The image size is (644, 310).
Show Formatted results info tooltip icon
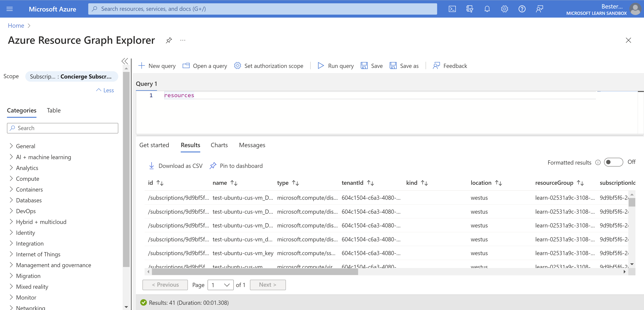coord(598,162)
